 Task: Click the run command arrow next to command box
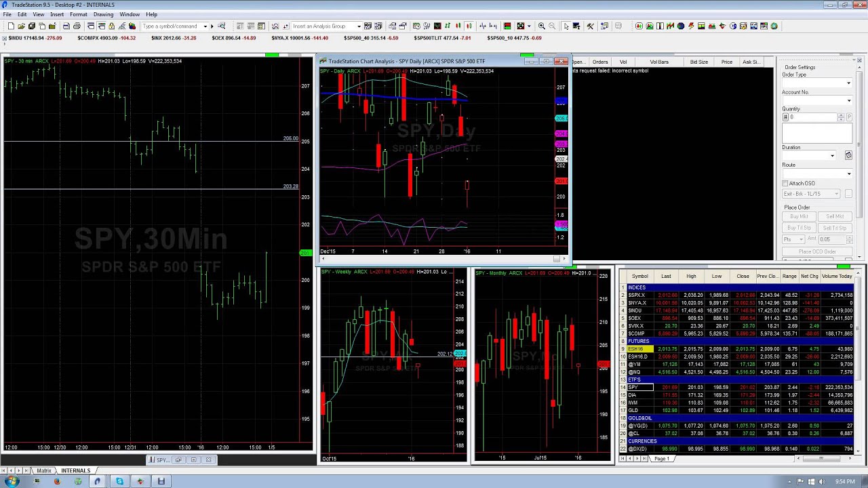pyautogui.click(x=212, y=26)
